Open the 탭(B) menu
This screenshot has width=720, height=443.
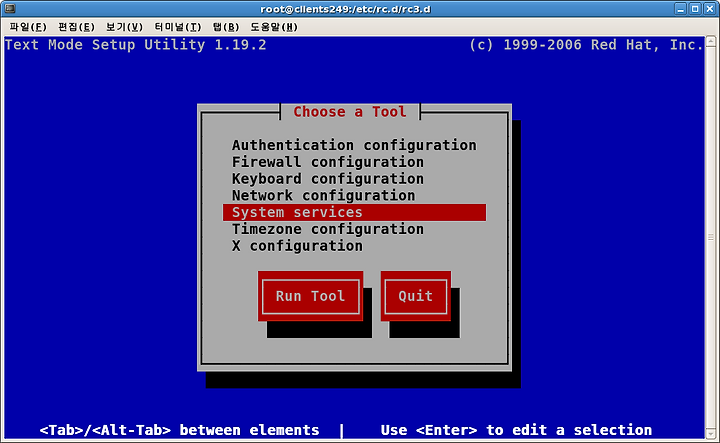click(226, 27)
